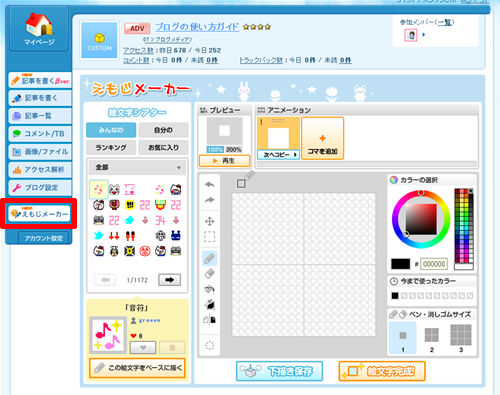
Task: Open ブログの使い方ガイド link
Action: pos(197,27)
